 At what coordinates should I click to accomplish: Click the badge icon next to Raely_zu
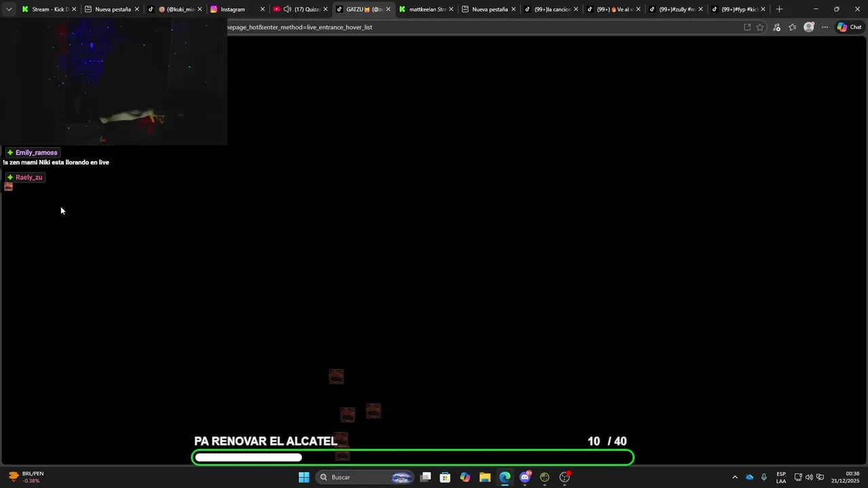point(10,177)
